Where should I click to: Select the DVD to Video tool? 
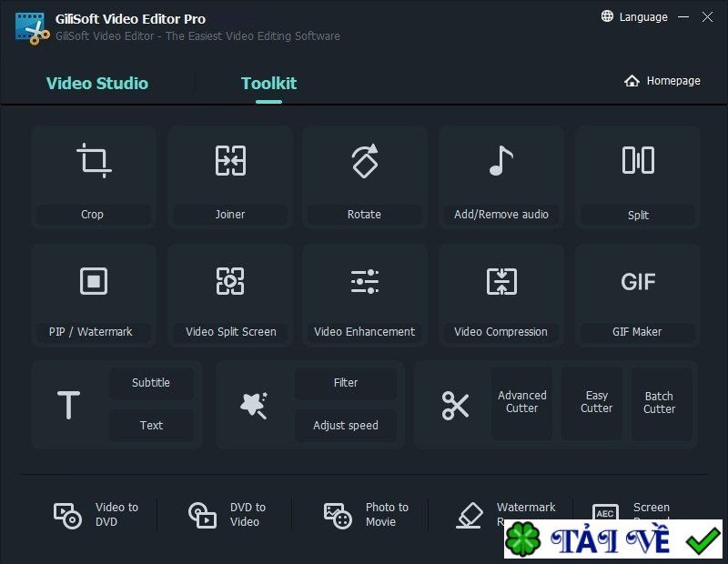230,514
